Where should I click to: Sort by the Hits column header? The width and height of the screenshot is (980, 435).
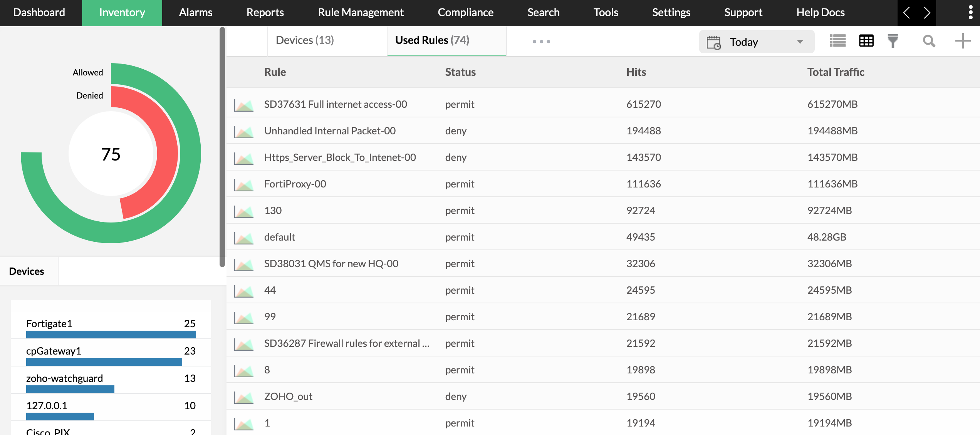click(x=636, y=72)
